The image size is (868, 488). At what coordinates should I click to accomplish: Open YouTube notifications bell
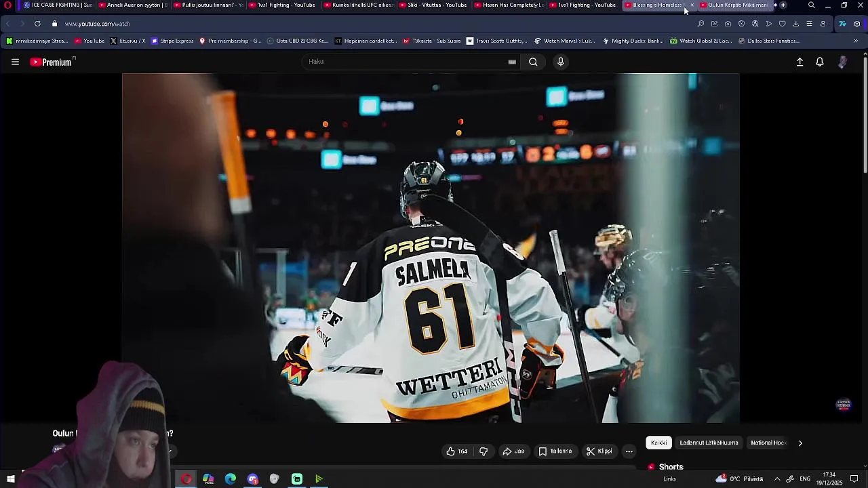coord(820,62)
